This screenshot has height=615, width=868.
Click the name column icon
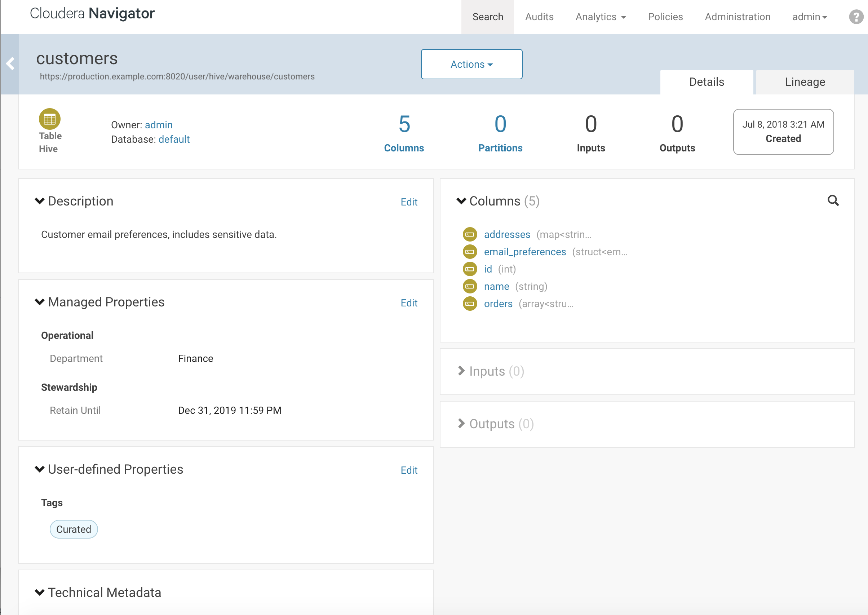470,286
